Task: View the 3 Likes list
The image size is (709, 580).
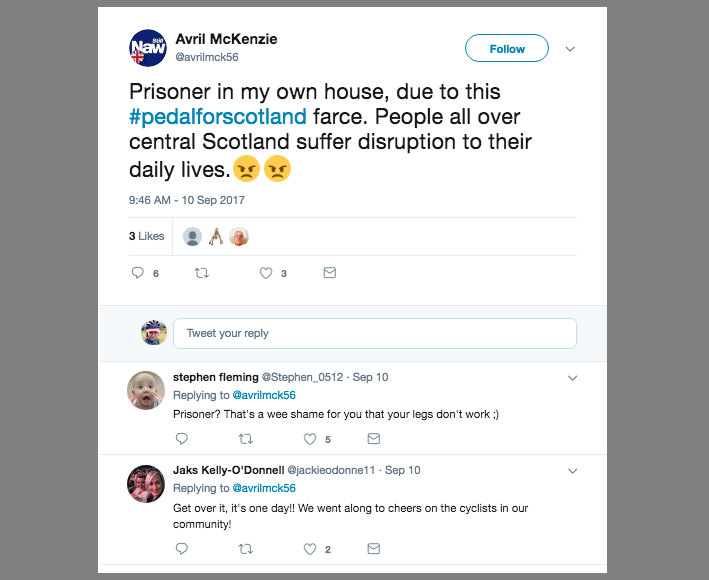Action: pyautogui.click(x=146, y=237)
